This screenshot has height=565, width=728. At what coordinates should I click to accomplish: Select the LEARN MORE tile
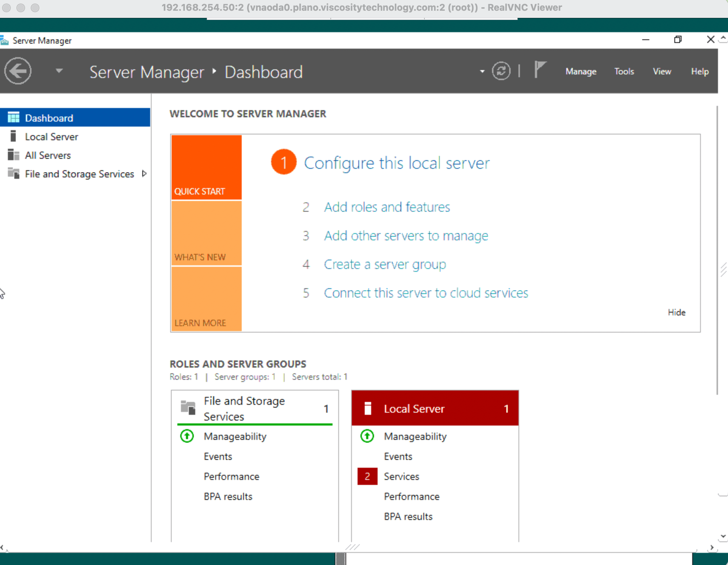click(206, 299)
